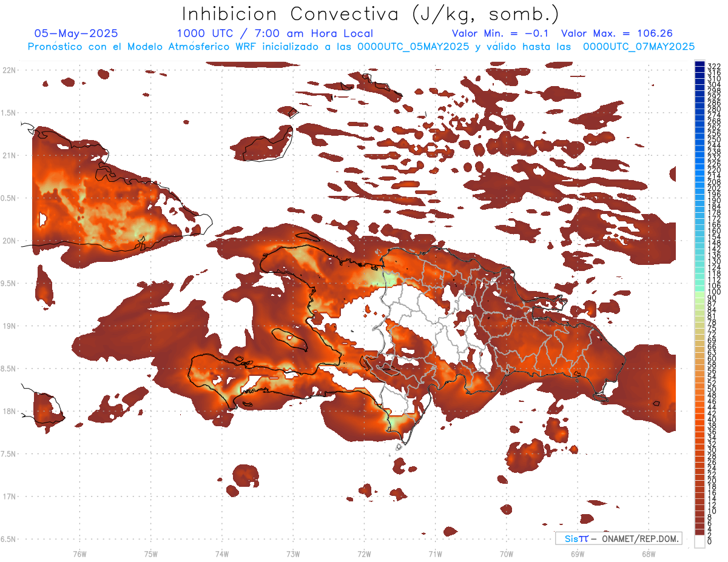
Task: Click the 17N latitude label
Action: pos(9,496)
